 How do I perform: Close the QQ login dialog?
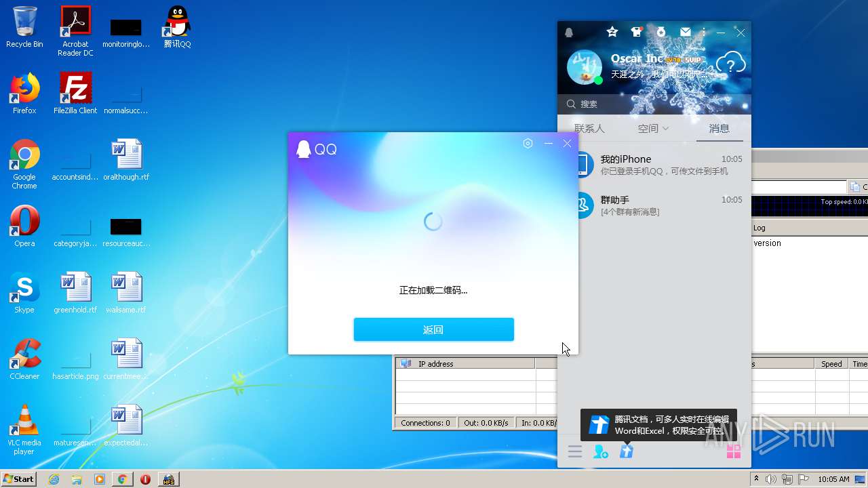click(567, 143)
